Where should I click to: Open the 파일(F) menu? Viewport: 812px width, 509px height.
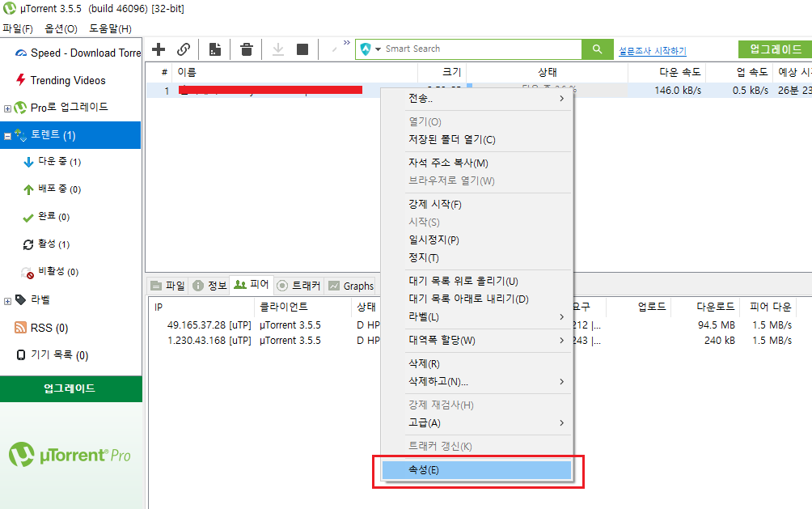[x=18, y=28]
